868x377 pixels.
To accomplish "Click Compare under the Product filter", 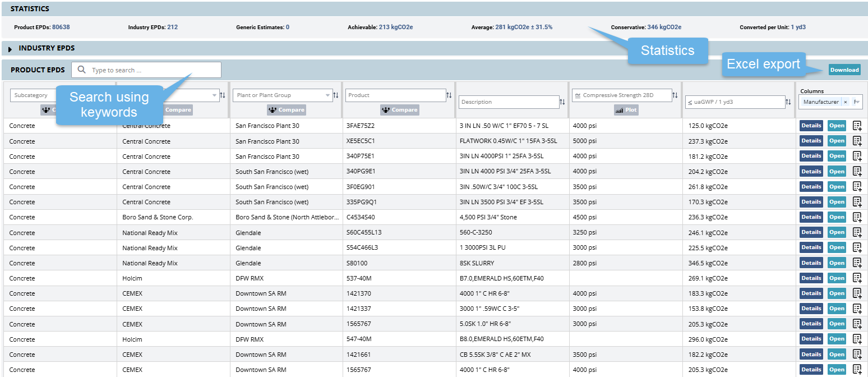I will coord(399,110).
